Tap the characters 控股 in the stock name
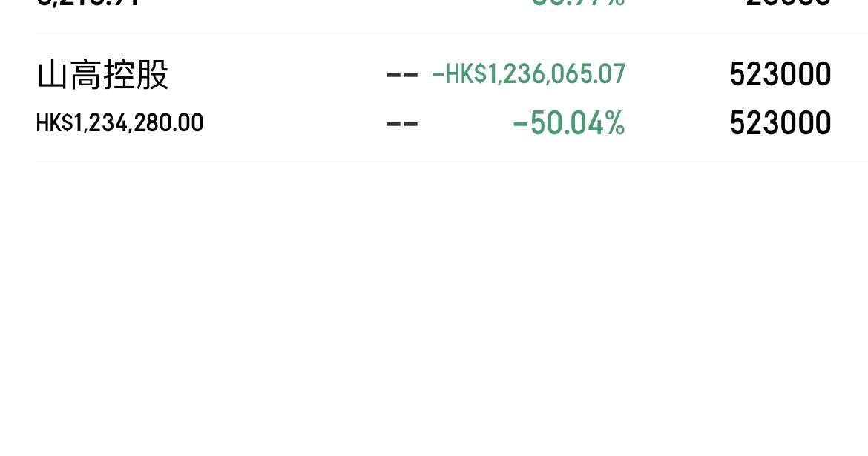Viewport: 868px width, 456px height. click(x=136, y=75)
